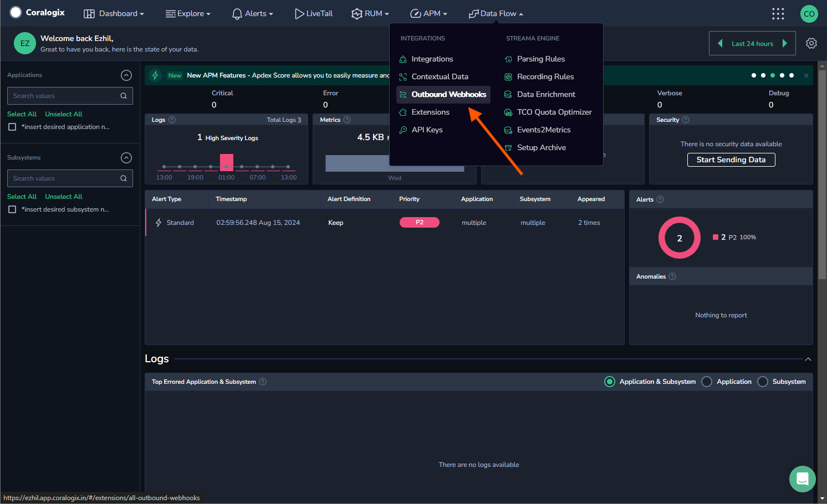Click the pink high severity log bar

pyautogui.click(x=227, y=162)
